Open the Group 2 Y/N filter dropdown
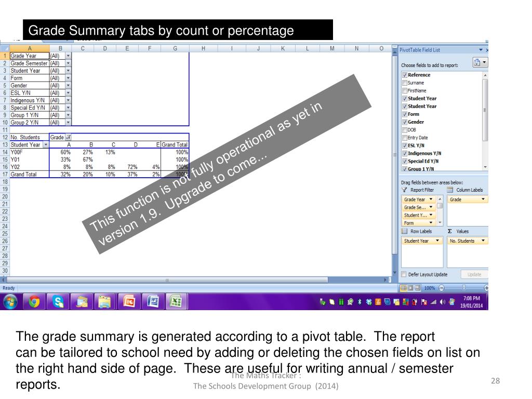The height and width of the screenshot is (399, 532). 68,123
